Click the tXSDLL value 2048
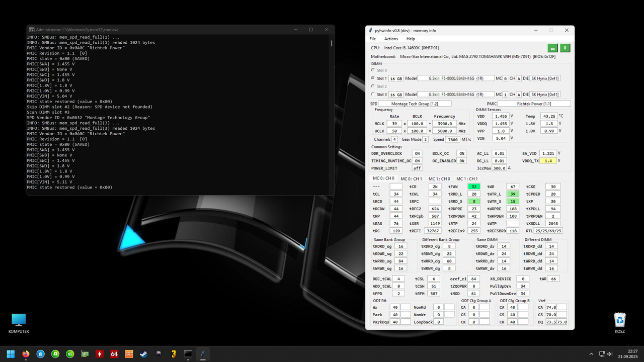The width and height of the screenshot is (644, 362). tap(552, 223)
